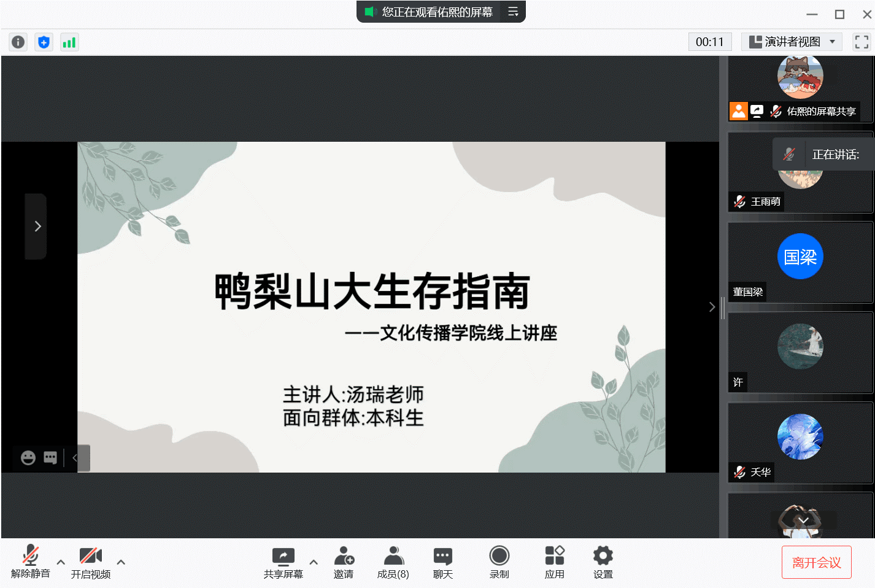
Task: Open the 应用 apps icon
Action: tap(554, 562)
